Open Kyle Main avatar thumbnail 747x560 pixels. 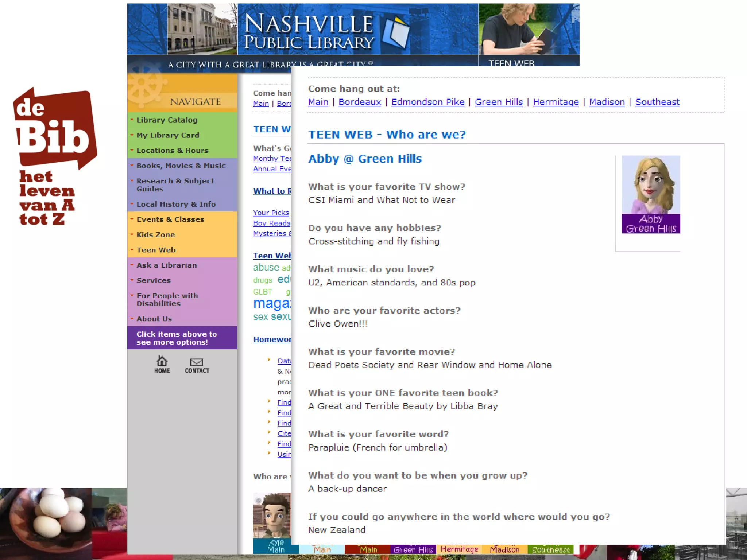coord(272,524)
